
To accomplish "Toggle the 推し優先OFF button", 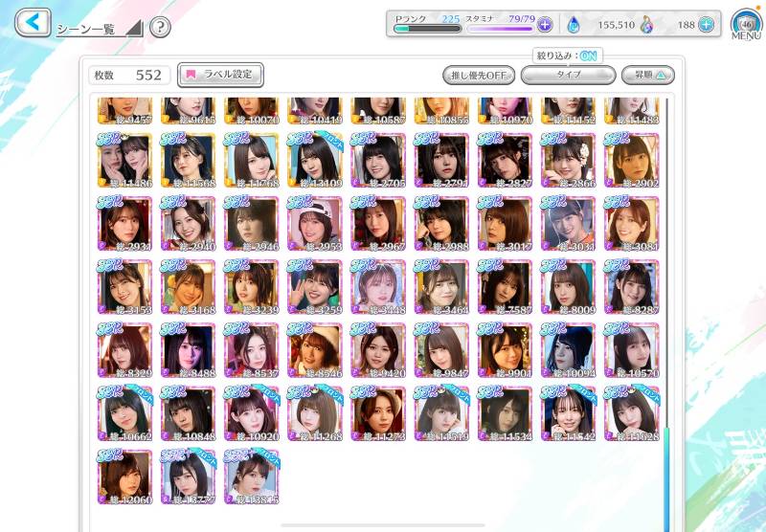I will coord(479,76).
